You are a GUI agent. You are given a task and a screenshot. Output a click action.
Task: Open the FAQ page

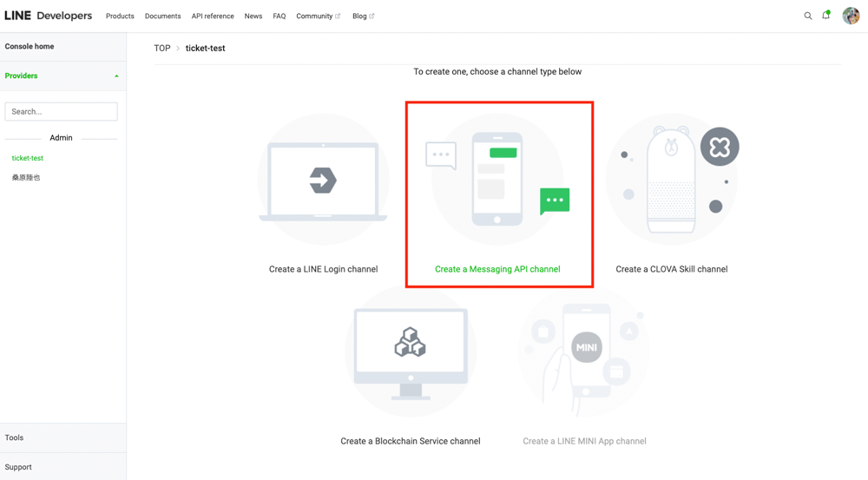coord(279,16)
